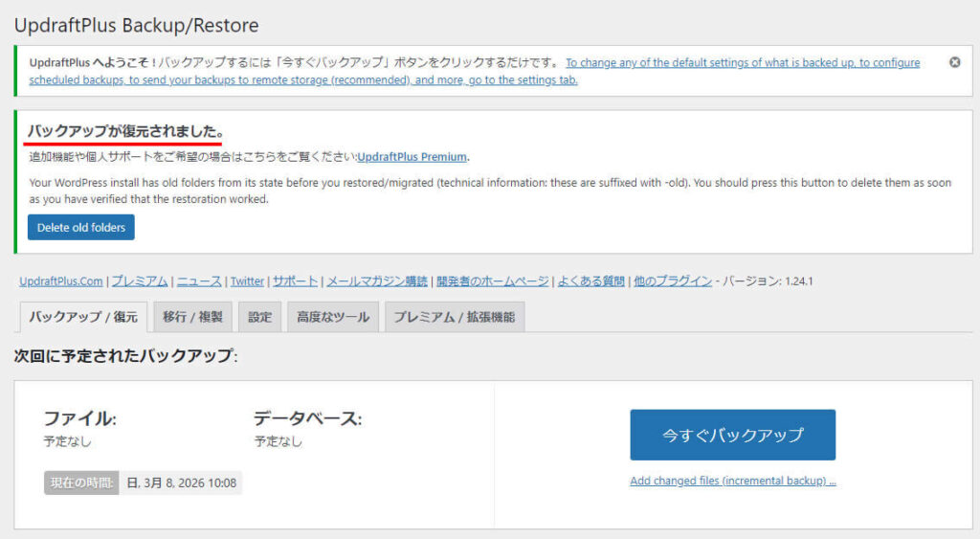The width and height of the screenshot is (980, 539).
Task: Open the ニュース link
Action: tap(199, 281)
